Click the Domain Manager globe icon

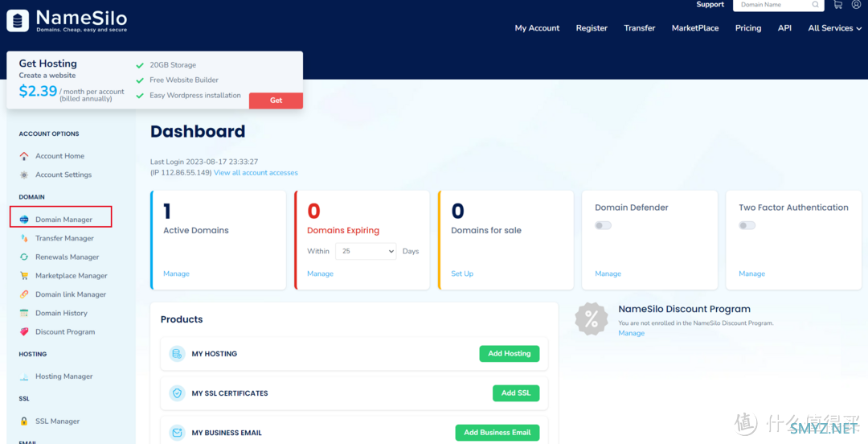click(x=24, y=220)
